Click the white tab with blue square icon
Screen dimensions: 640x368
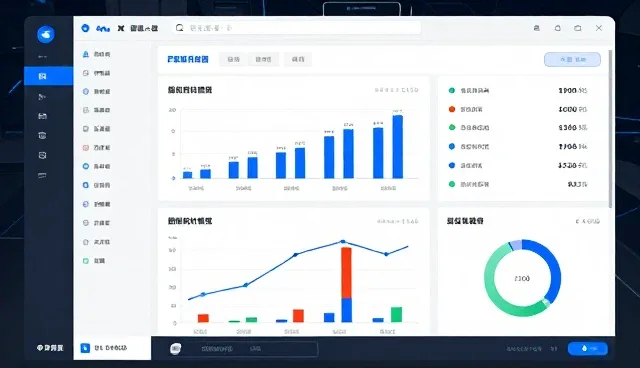[112, 348]
